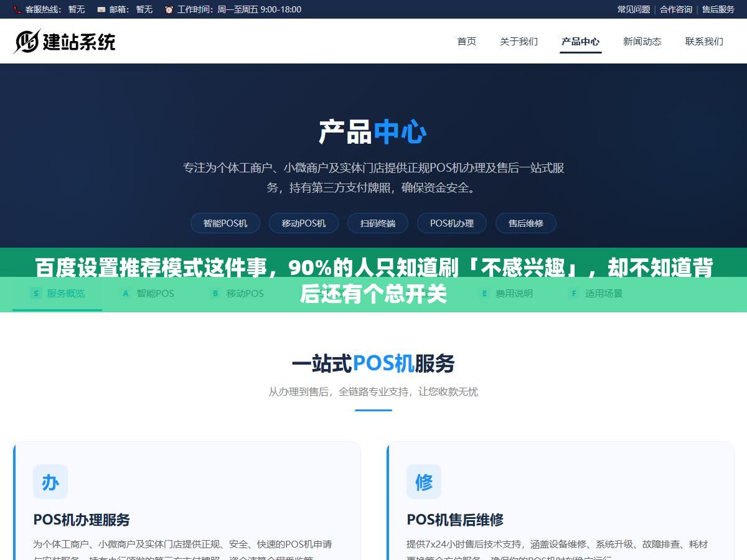
Task: Switch to the 服务概览 tab
Action: [57, 293]
